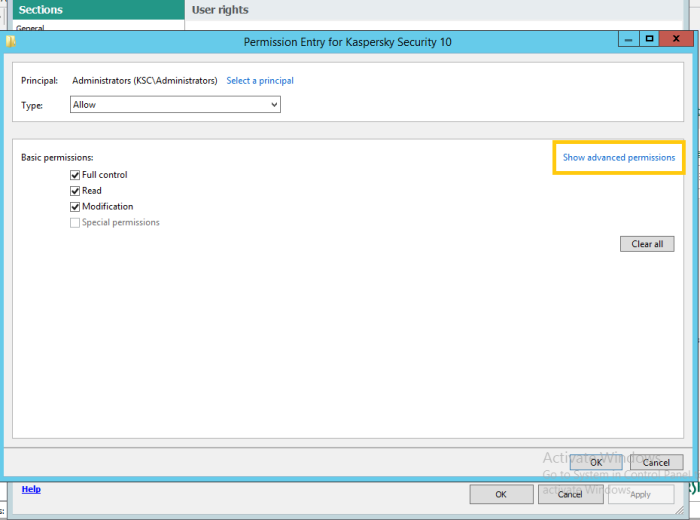Click Apply in the background properties window
Image resolution: width=700 pixels, height=520 pixels.
click(x=641, y=494)
